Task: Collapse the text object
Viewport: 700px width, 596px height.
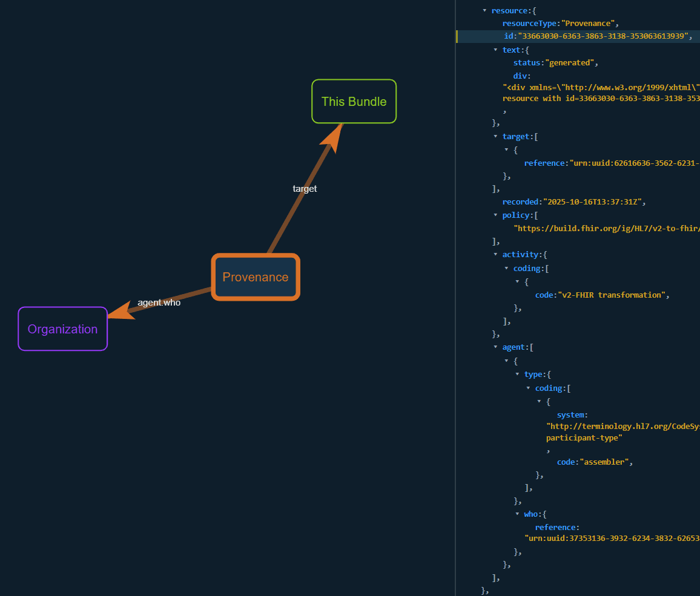Action: pos(495,50)
